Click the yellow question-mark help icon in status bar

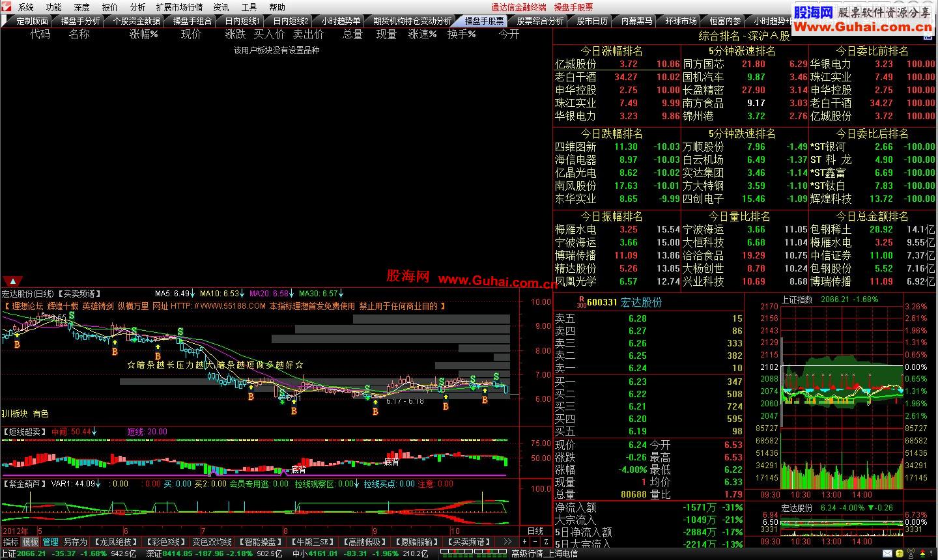point(900,553)
